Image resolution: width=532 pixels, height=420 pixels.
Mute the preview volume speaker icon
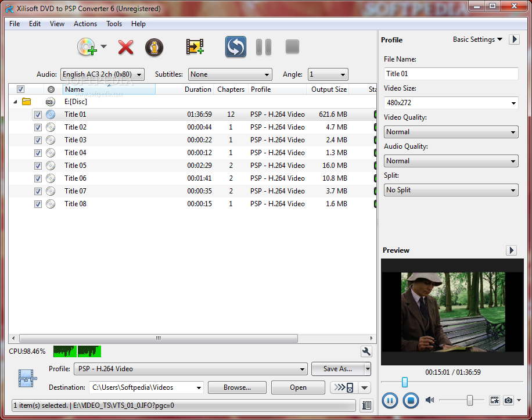430,400
